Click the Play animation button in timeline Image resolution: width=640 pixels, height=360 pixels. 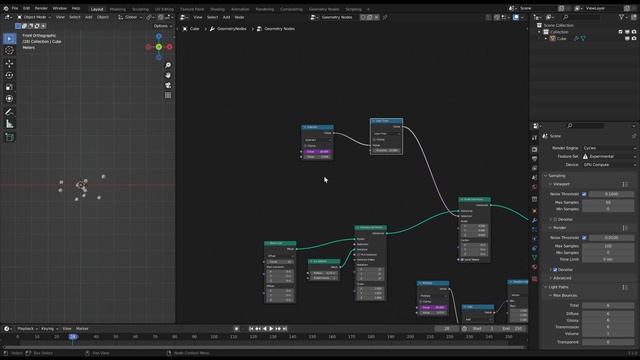pos(271,329)
